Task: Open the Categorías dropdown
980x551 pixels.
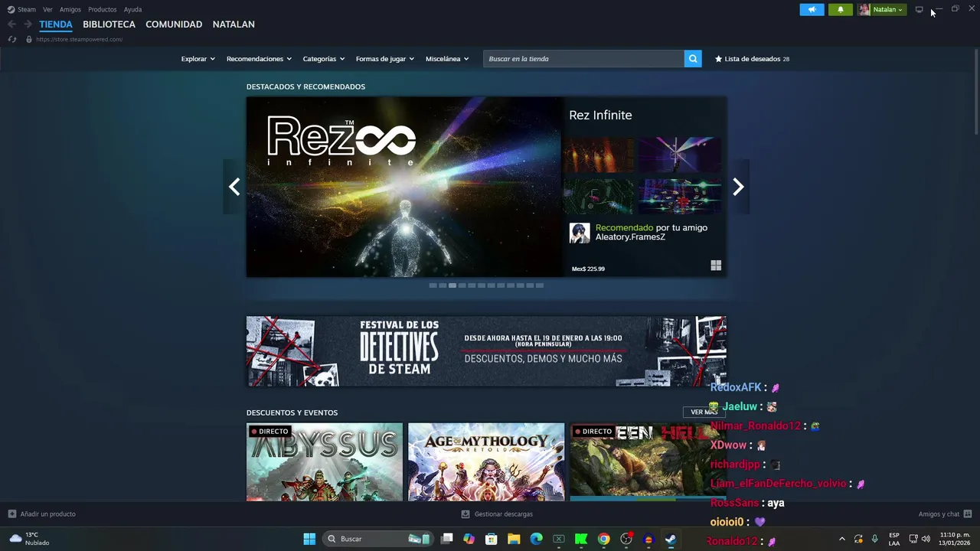Action: tap(323, 59)
